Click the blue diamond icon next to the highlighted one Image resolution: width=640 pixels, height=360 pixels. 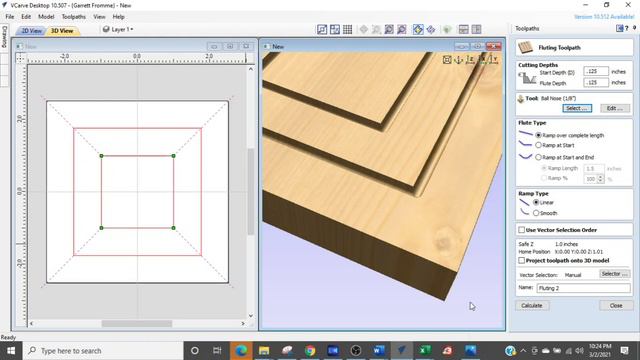(x=431, y=29)
